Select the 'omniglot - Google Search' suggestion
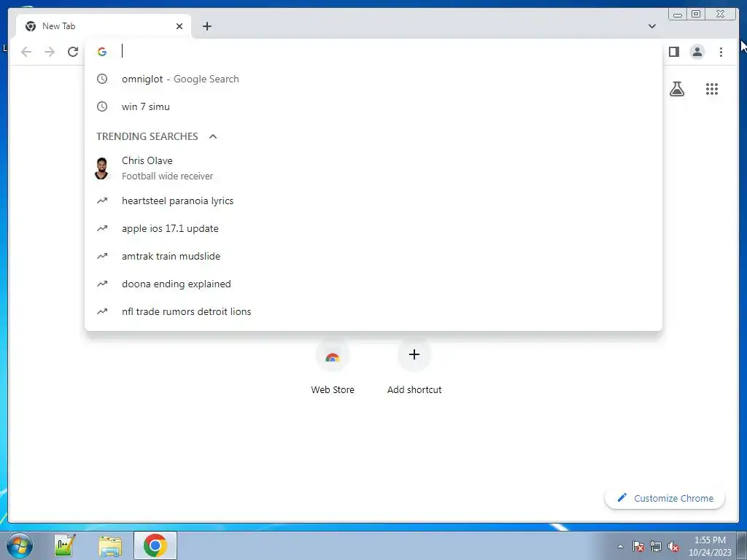Viewport: 747px width, 560px height. pos(373,79)
